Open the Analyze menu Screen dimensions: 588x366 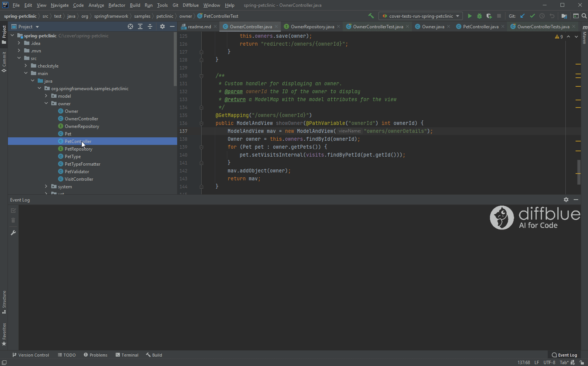pyautogui.click(x=96, y=5)
